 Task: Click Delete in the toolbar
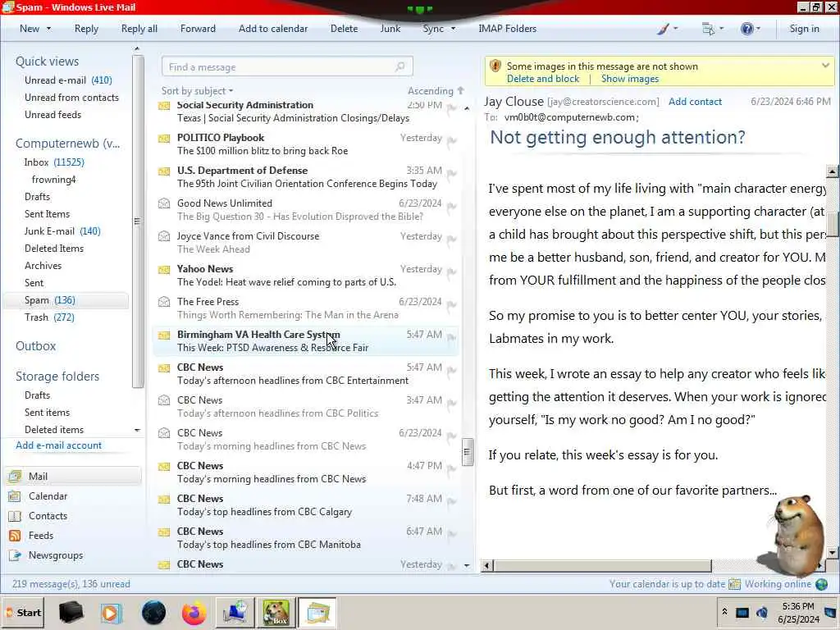pyautogui.click(x=344, y=29)
